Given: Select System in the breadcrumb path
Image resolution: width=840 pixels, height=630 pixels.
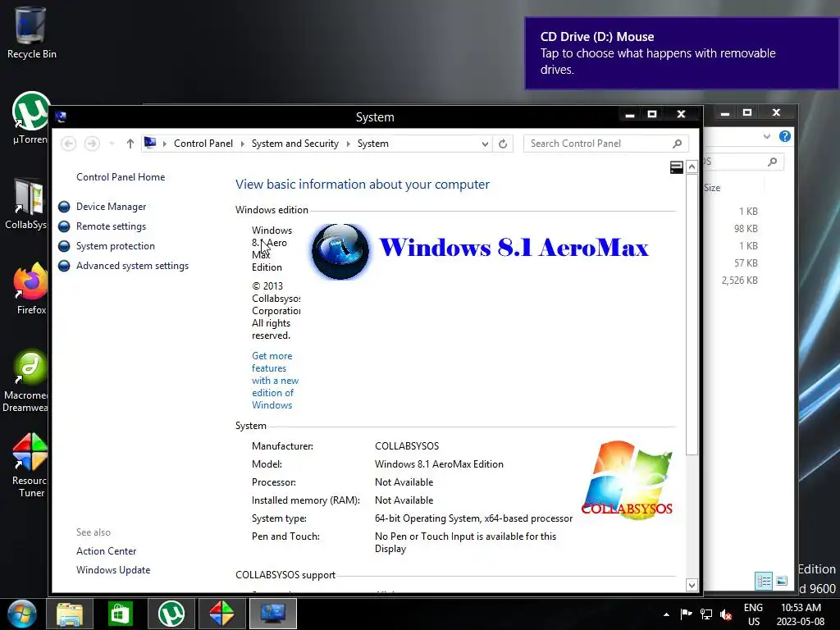Looking at the screenshot, I should coord(373,144).
